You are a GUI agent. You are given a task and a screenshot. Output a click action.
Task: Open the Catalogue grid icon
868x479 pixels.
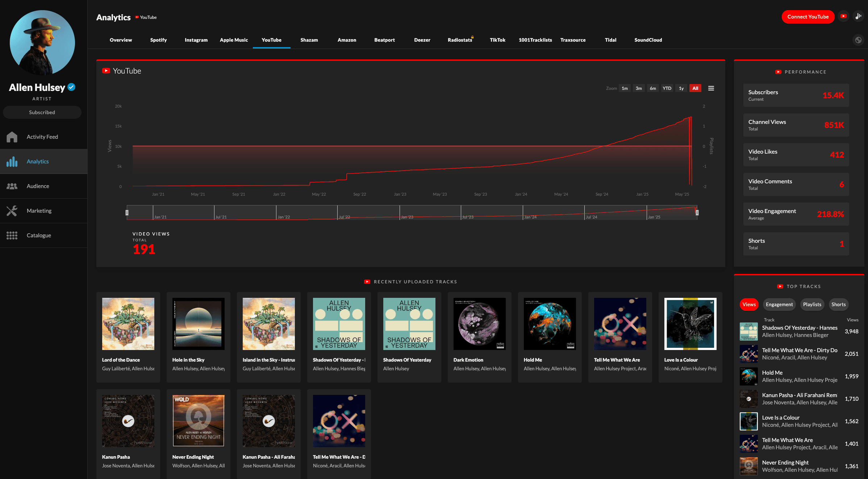coord(12,235)
